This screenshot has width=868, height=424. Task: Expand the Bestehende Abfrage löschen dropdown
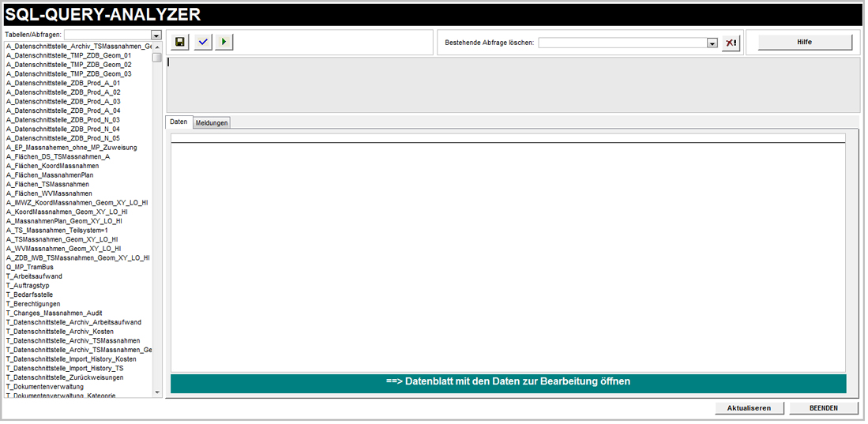712,43
